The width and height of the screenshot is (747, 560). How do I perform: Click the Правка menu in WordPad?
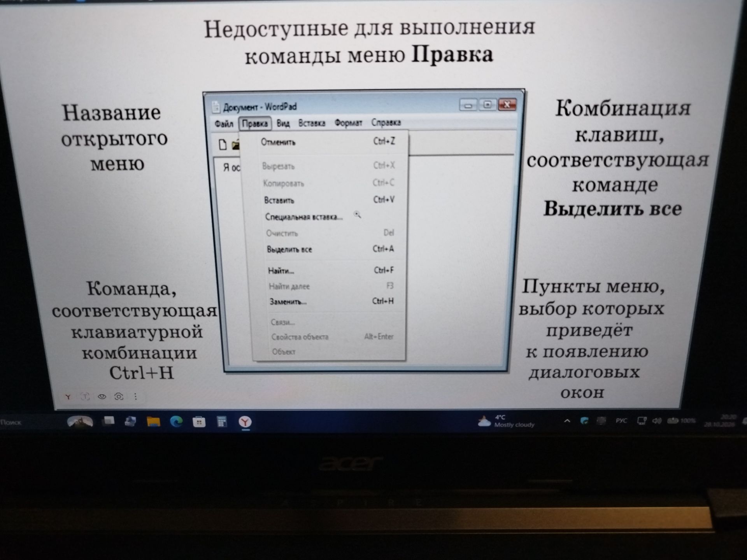[255, 124]
